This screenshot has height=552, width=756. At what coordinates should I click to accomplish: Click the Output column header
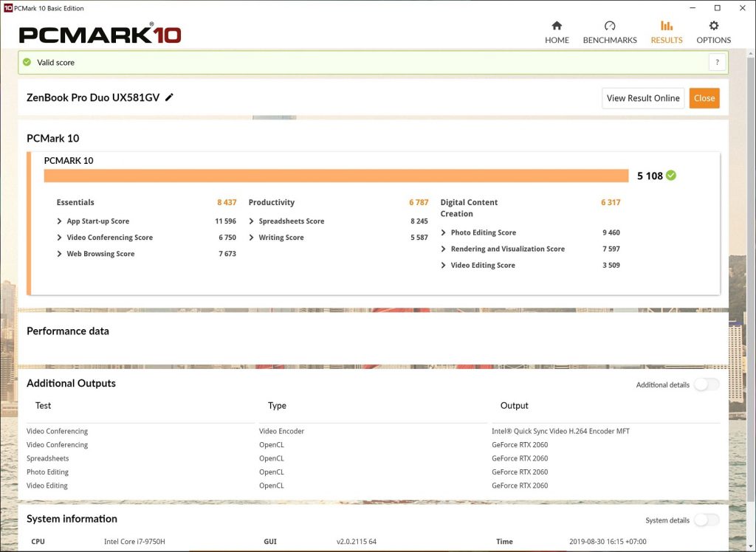pyautogui.click(x=514, y=405)
